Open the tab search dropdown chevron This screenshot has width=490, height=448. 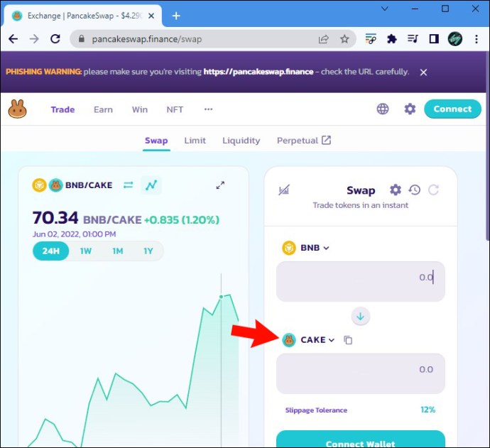tap(385, 9)
